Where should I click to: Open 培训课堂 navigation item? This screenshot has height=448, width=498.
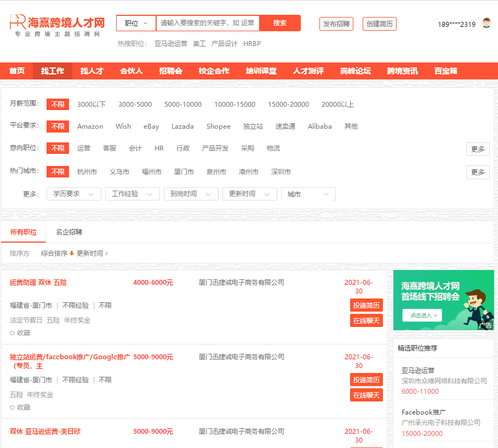tap(261, 71)
